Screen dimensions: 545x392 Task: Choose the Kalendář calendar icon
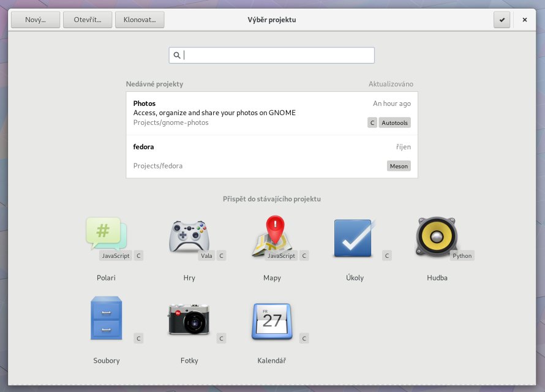272,320
